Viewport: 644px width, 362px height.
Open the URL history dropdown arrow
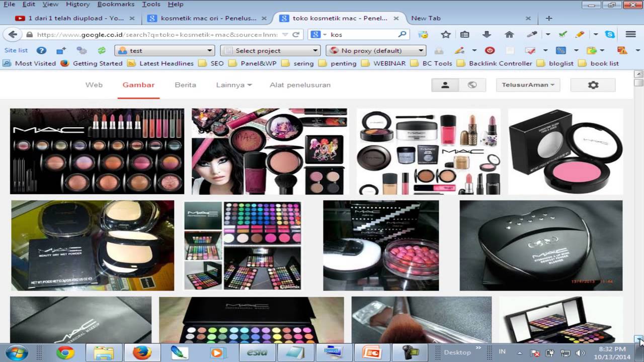pyautogui.click(x=285, y=35)
